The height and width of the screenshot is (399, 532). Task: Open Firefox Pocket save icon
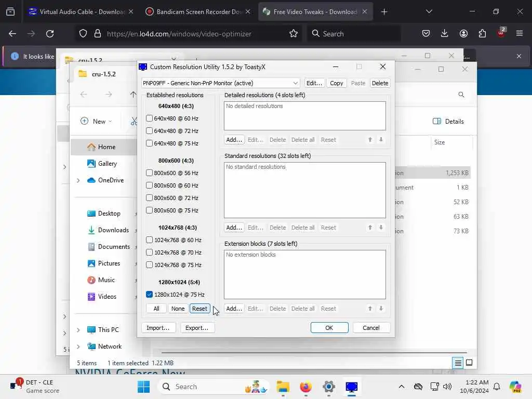coord(426,34)
